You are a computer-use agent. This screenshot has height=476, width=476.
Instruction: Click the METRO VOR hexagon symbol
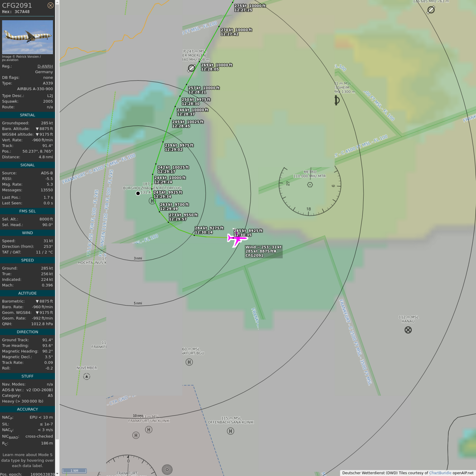(310, 185)
